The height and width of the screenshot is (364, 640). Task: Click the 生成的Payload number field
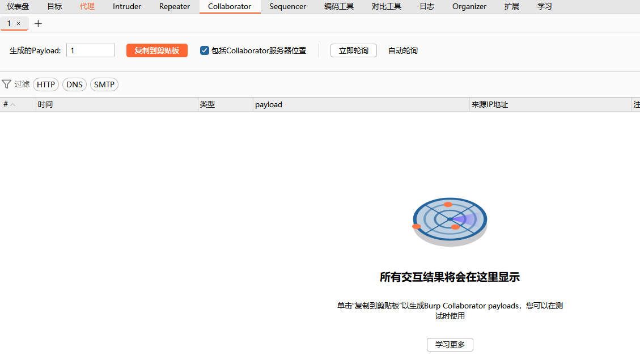[91, 50]
